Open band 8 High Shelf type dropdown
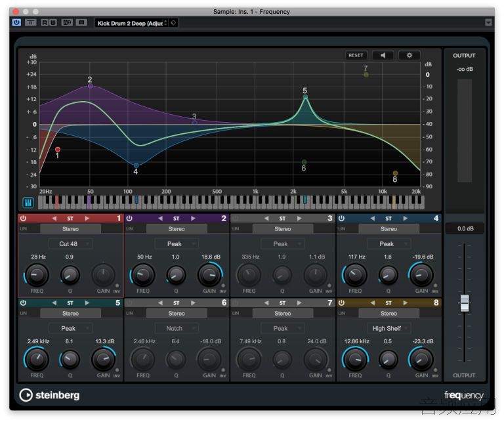Image resolution: width=504 pixels, height=422 pixels. click(388, 328)
